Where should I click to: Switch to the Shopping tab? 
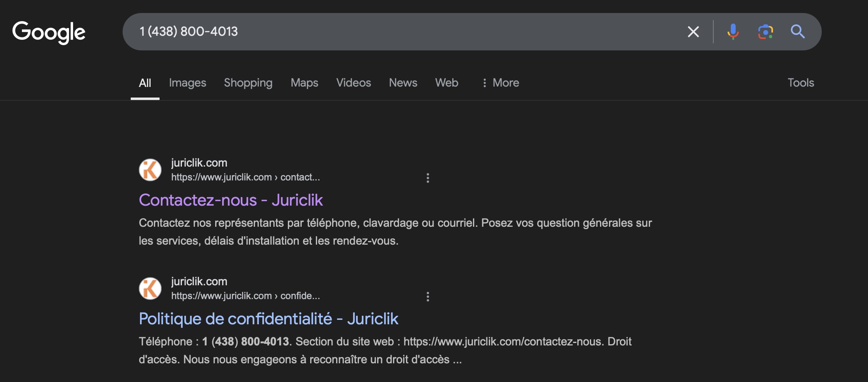tap(248, 83)
